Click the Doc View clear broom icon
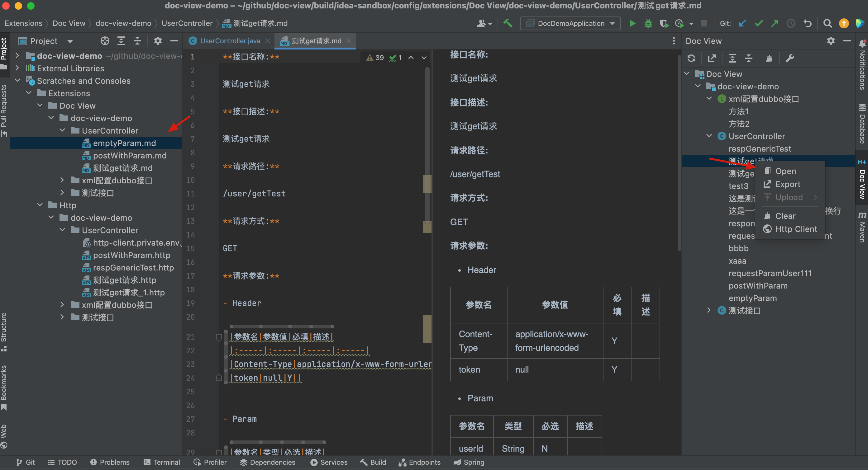 [x=769, y=58]
